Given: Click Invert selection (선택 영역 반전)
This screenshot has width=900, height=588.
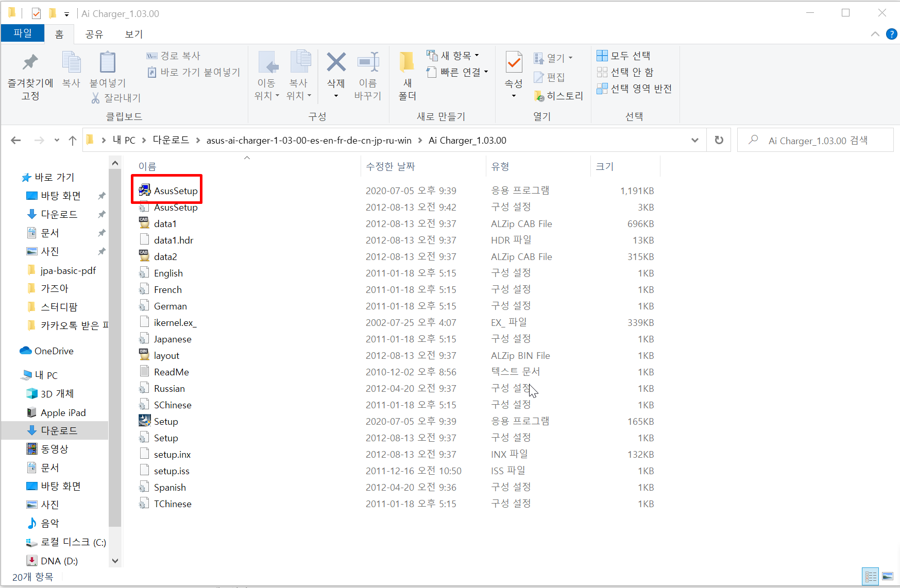Looking at the screenshot, I should click(x=634, y=88).
